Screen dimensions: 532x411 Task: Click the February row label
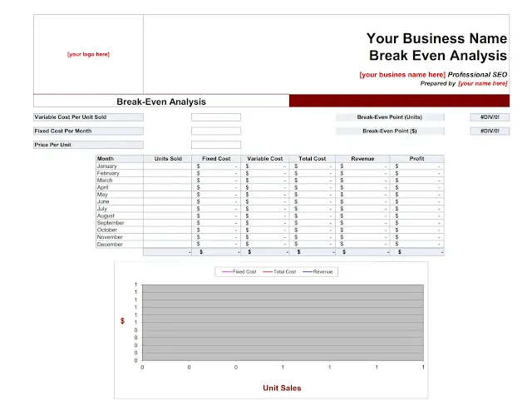(108, 173)
